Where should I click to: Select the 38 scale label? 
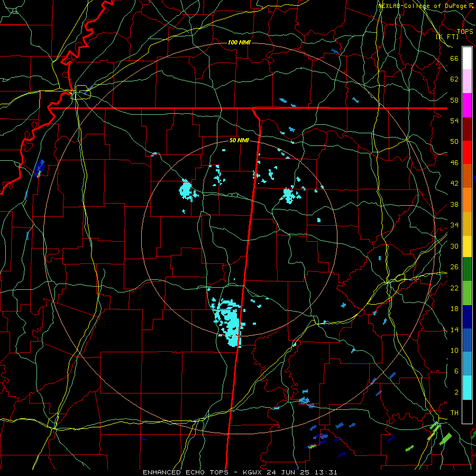pos(454,204)
